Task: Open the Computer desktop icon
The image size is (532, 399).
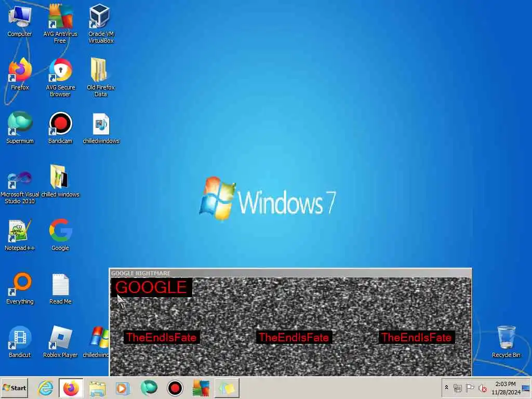Action: point(20,21)
